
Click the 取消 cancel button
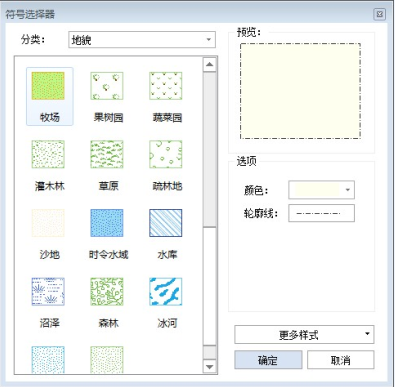[340, 360]
